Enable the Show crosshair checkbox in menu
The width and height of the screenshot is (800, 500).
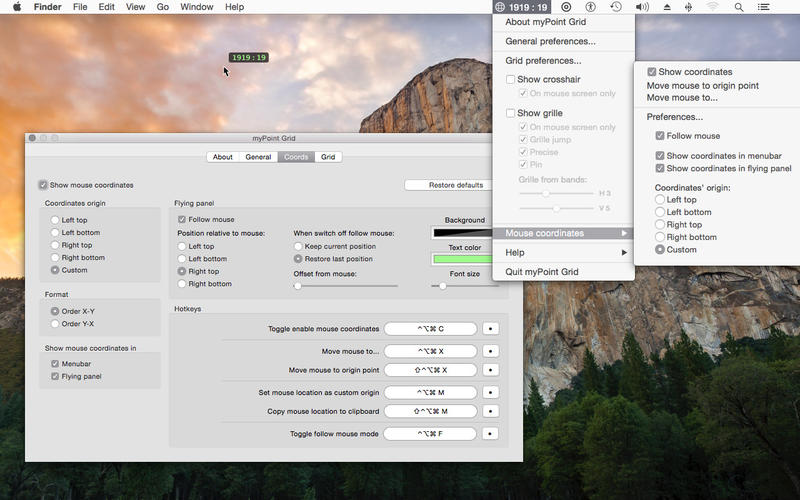[x=511, y=79]
